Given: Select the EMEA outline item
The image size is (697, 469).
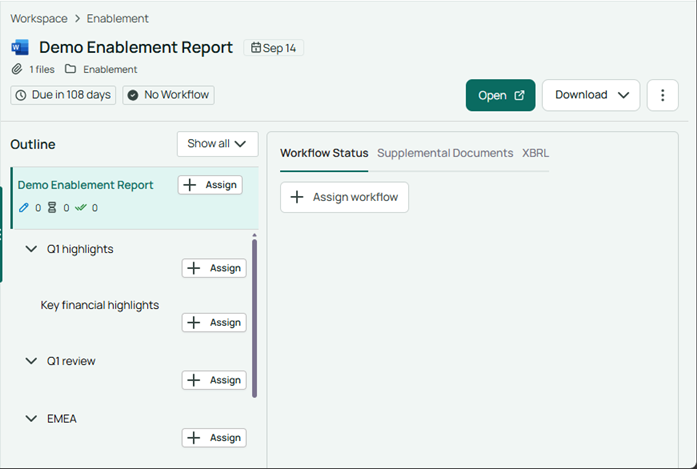Looking at the screenshot, I should click(62, 419).
